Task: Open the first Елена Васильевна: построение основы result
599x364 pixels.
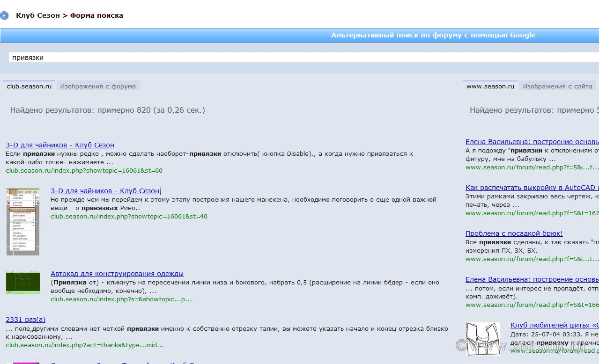Action: (x=532, y=142)
